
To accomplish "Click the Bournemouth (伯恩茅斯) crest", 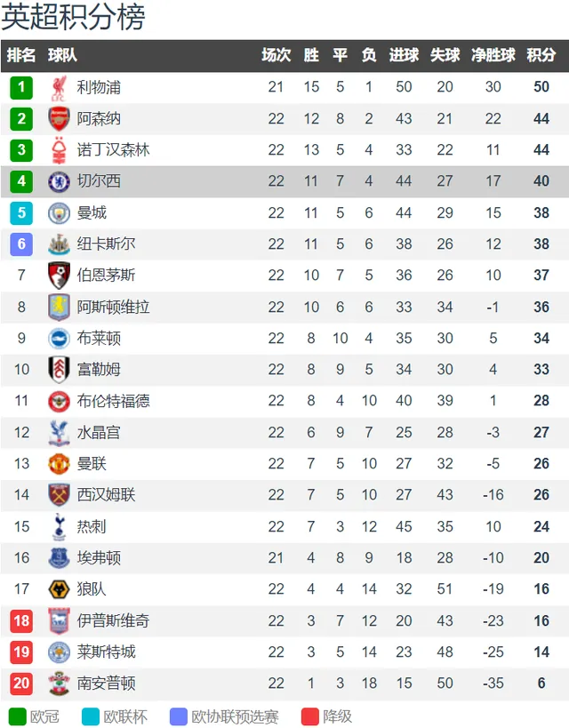I will pos(59,276).
